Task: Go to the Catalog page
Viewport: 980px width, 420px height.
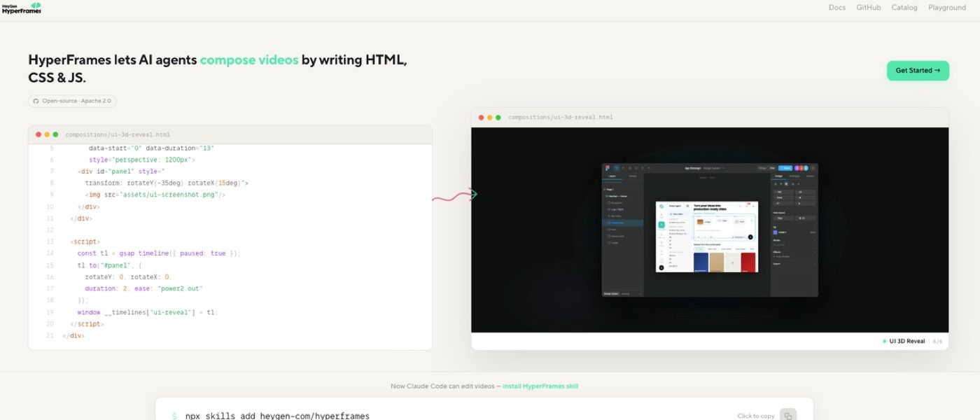Action: point(904,8)
